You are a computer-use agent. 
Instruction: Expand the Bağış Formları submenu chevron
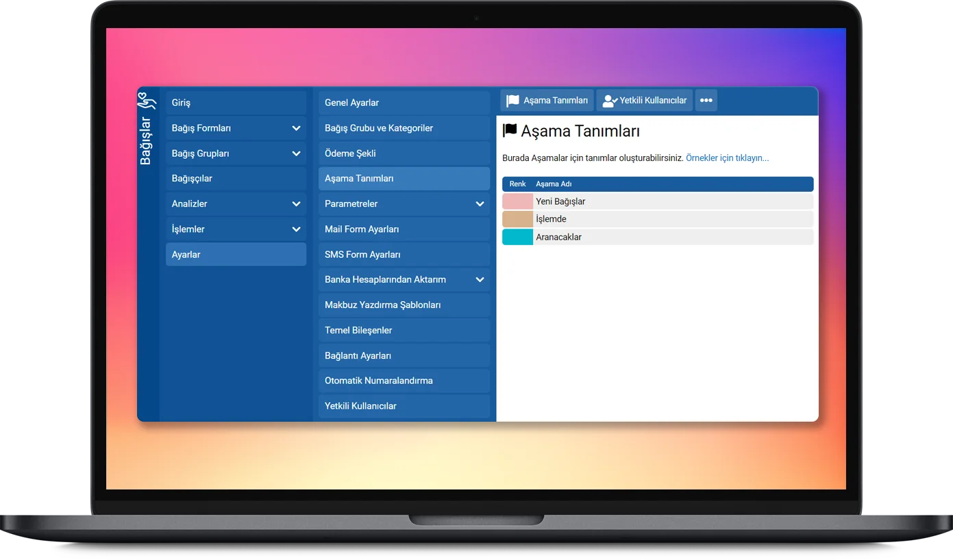click(x=296, y=128)
